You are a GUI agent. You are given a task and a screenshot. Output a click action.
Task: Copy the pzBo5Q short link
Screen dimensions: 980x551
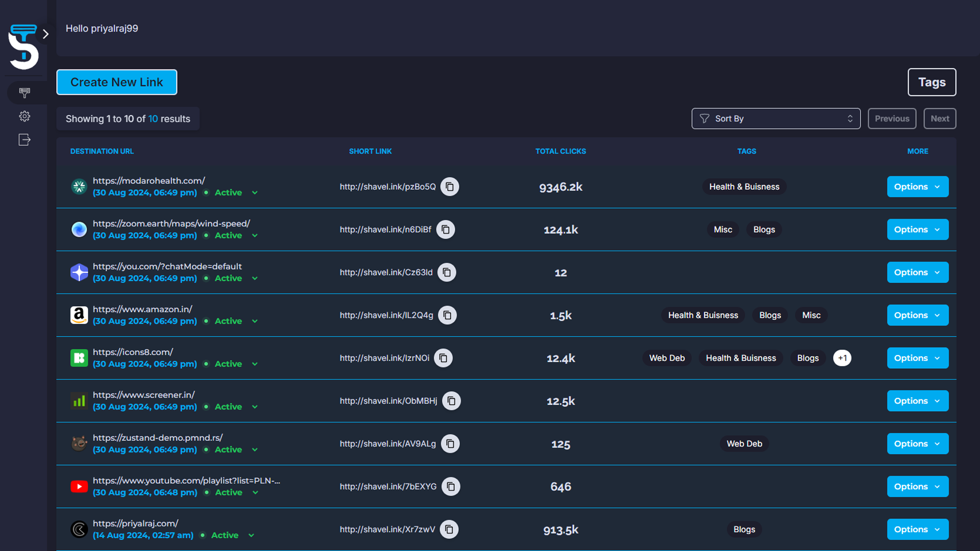[450, 187]
